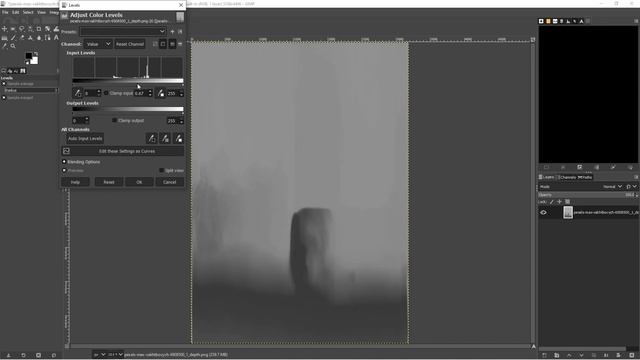This screenshot has width=640, height=360.
Task: Select the depth layer thumbnail
Action: click(568, 212)
